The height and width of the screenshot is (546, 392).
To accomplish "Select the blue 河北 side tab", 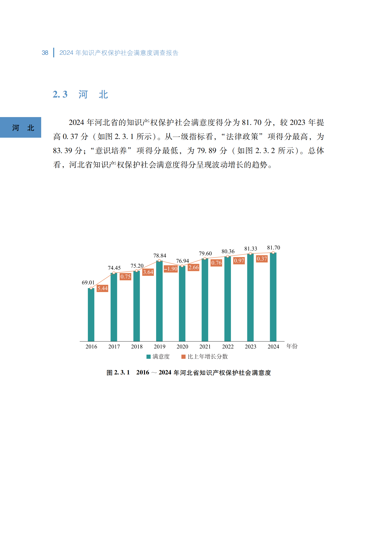I will [x=21, y=128].
